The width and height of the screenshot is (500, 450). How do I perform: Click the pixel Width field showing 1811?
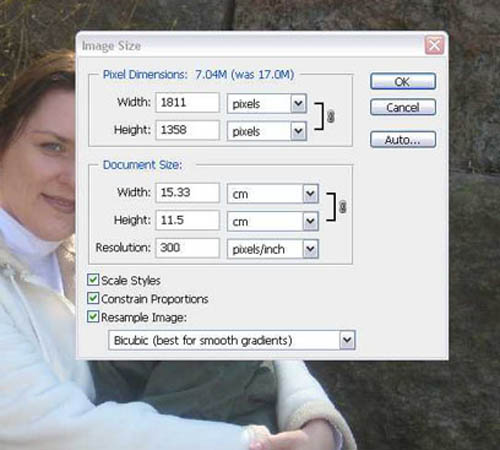[x=188, y=102]
